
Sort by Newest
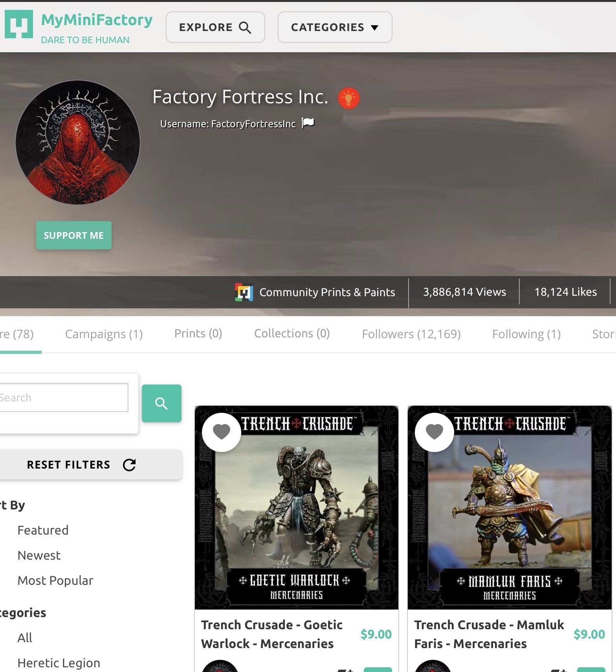(39, 555)
